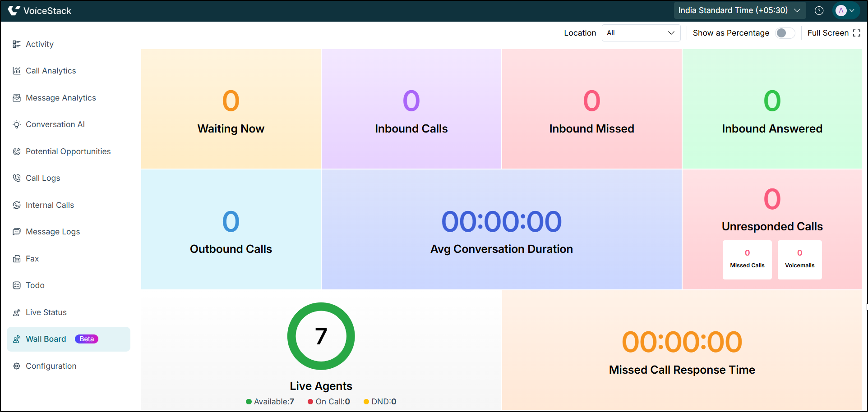Select the Call Analytics icon
This screenshot has height=412, width=868.
click(x=17, y=70)
